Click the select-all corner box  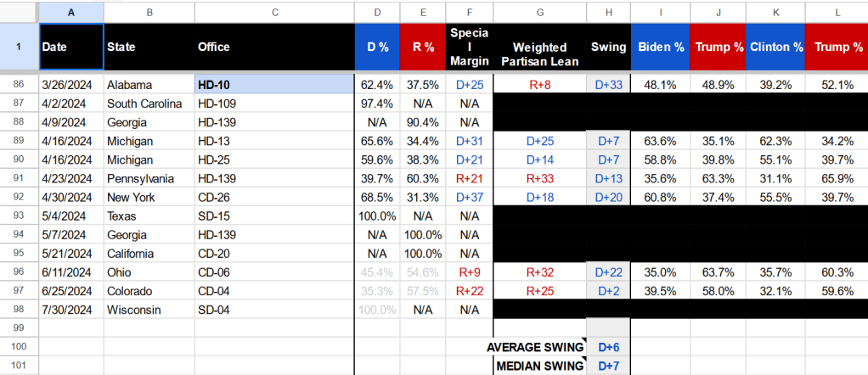(x=19, y=12)
